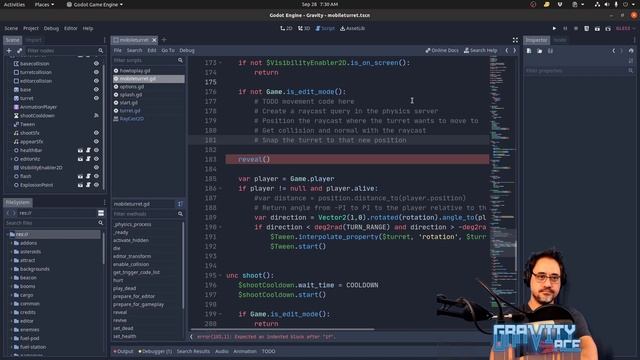Viewport: 640px width, 360px height.
Task: Expand the addons folder
Action: [11, 243]
